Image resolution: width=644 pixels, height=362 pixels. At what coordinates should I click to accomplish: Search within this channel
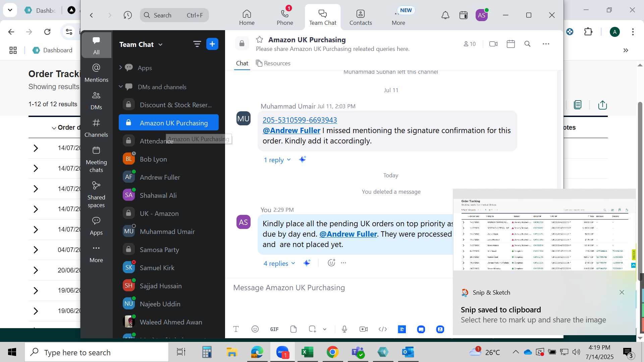coord(527,44)
